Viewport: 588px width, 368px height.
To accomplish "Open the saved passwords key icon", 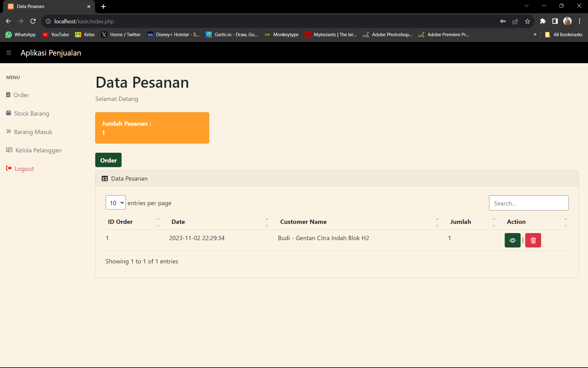I will coord(503,21).
